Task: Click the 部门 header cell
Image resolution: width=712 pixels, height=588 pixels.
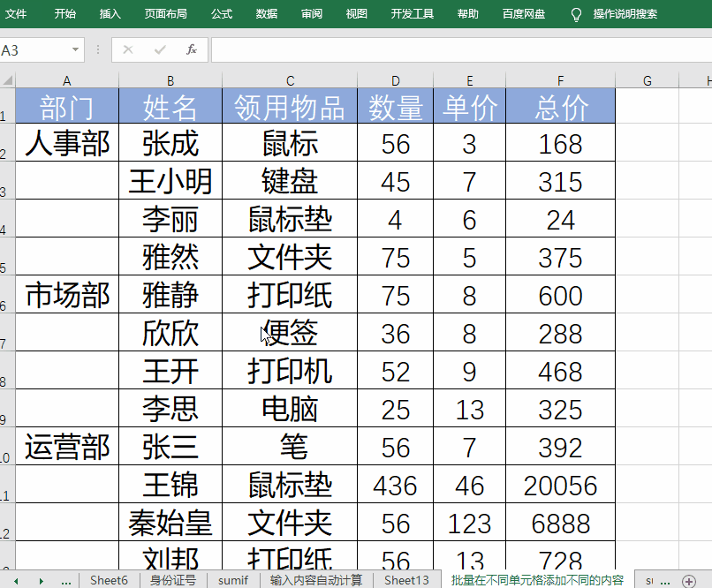Action: click(67, 106)
